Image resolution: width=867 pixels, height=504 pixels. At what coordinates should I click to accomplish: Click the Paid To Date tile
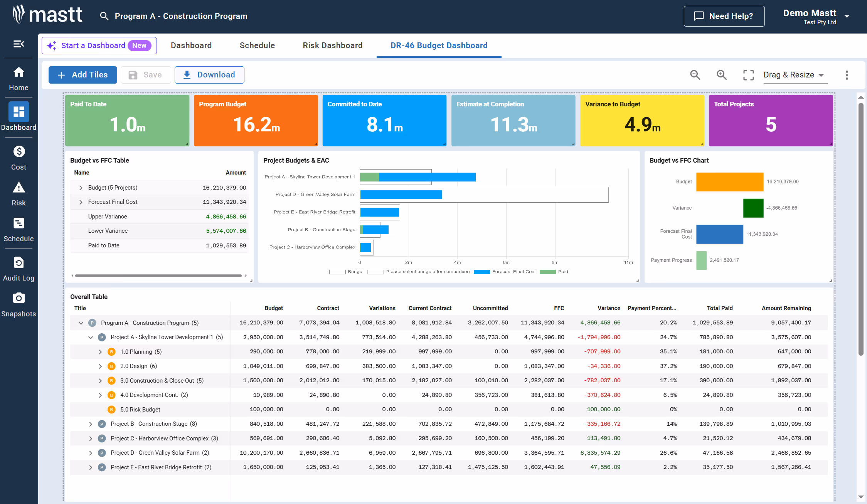point(127,121)
